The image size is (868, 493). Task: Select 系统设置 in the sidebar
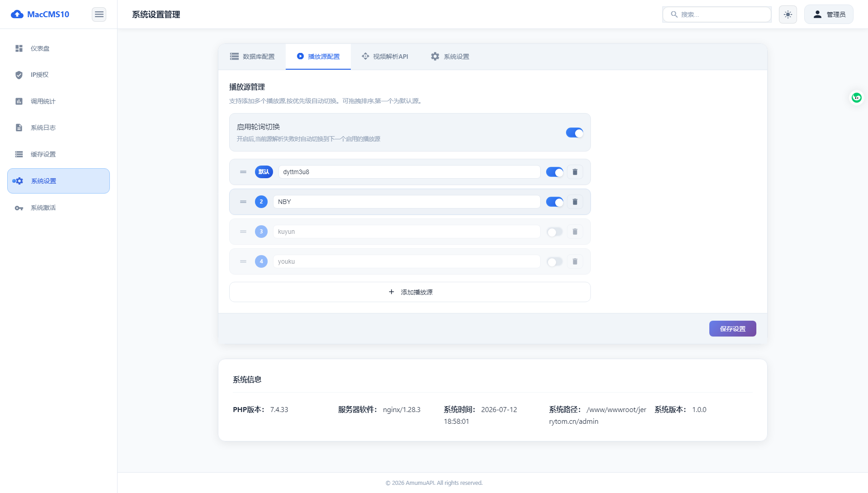tap(58, 181)
